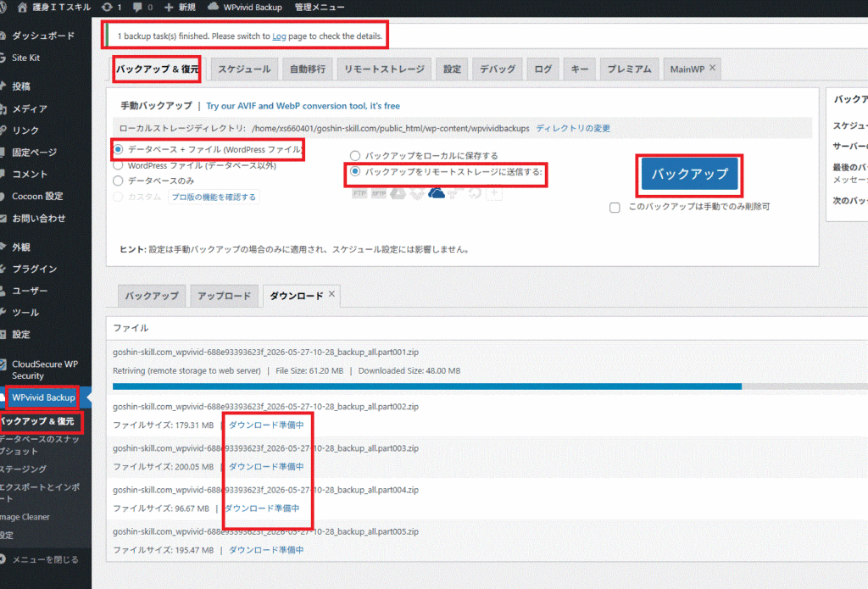The image size is (868, 589).
Task: Open お問い合わせ in the sidebar
Action: click(39, 218)
